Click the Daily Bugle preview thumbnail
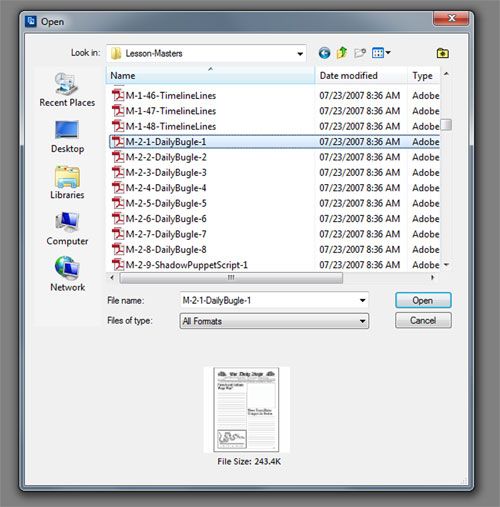The width and height of the screenshot is (500, 507). point(246,410)
